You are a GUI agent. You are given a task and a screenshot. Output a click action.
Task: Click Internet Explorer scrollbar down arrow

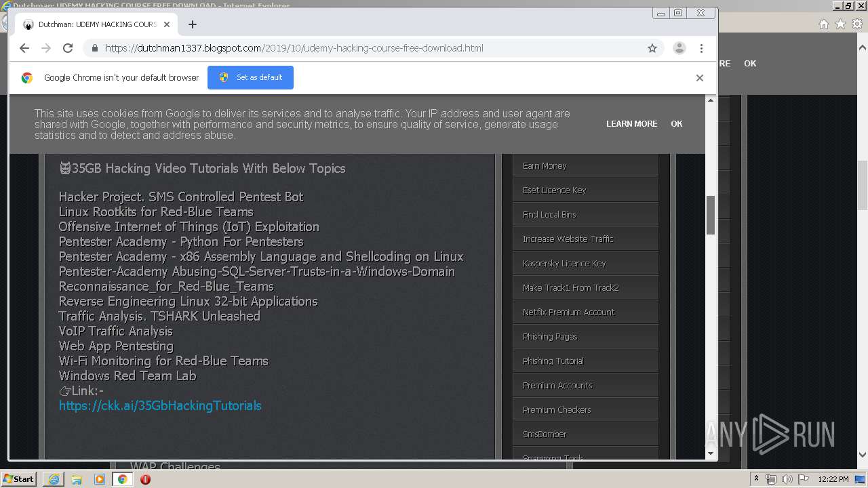click(863, 455)
